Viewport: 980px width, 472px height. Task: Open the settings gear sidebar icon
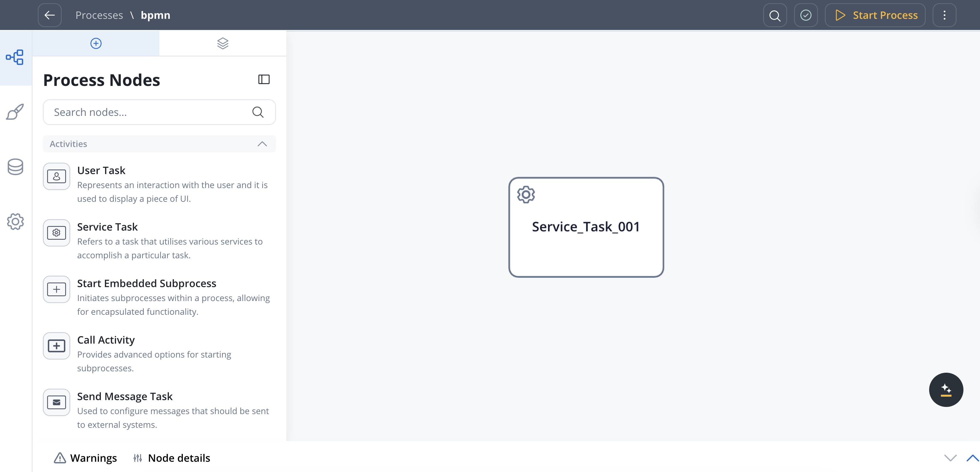pos(15,221)
